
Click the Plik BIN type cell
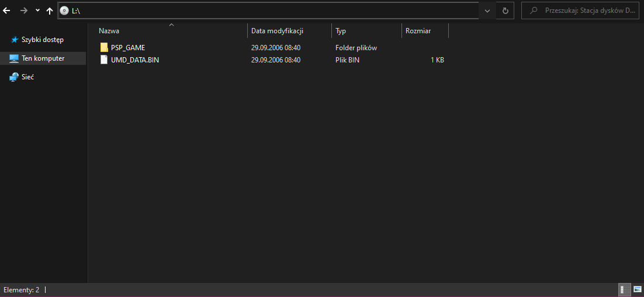(x=348, y=60)
